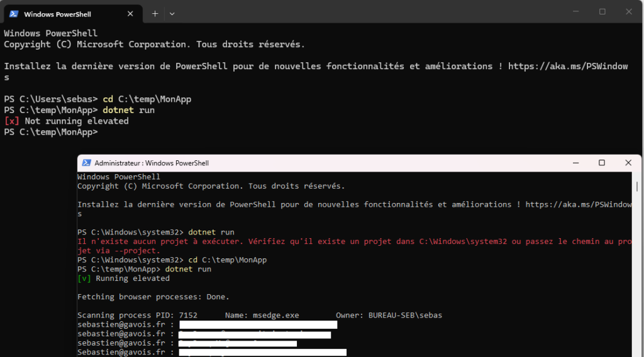This screenshot has height=357, width=644.
Task: Click the aka.ms link in Administrateur window
Action: pyautogui.click(x=579, y=204)
